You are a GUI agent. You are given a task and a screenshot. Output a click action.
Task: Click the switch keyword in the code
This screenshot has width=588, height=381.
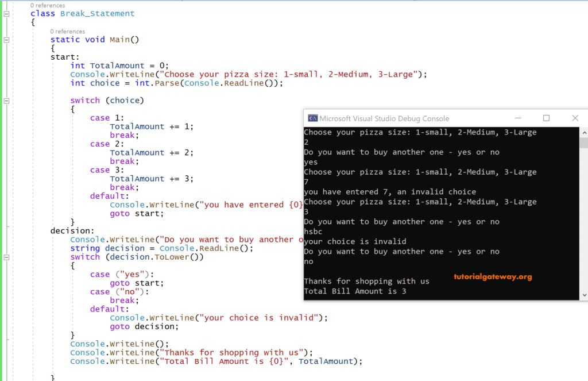coord(84,100)
